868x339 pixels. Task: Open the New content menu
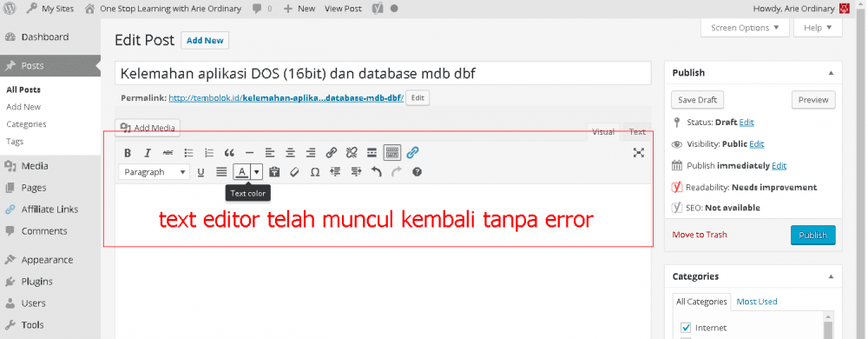299,9
